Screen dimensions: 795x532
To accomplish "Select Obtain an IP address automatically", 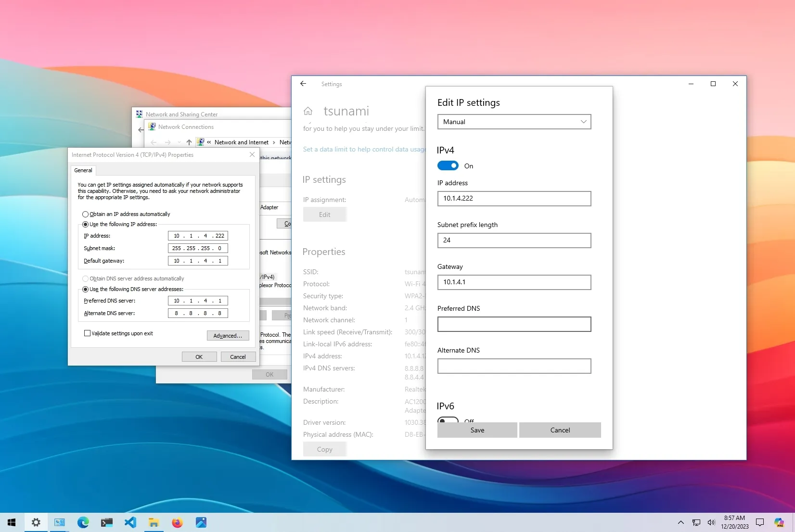I will 85,214.
